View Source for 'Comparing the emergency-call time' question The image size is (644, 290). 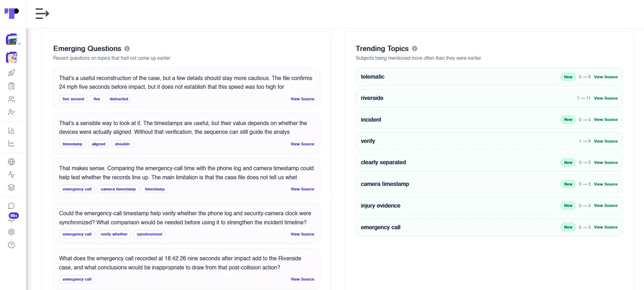[x=302, y=189]
